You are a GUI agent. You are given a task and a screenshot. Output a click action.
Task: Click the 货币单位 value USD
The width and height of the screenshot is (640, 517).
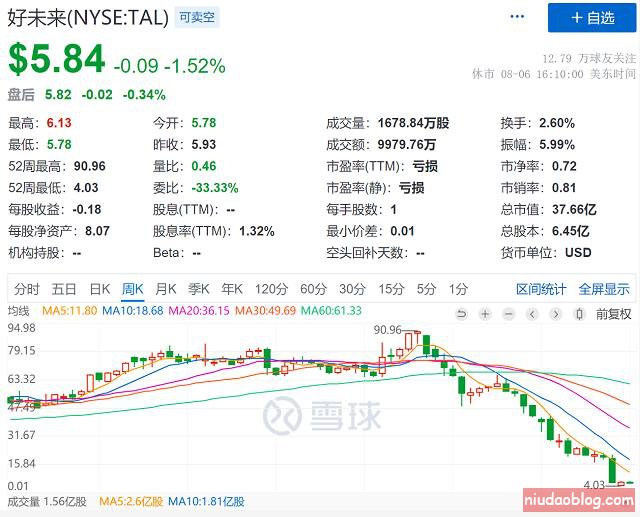(578, 253)
